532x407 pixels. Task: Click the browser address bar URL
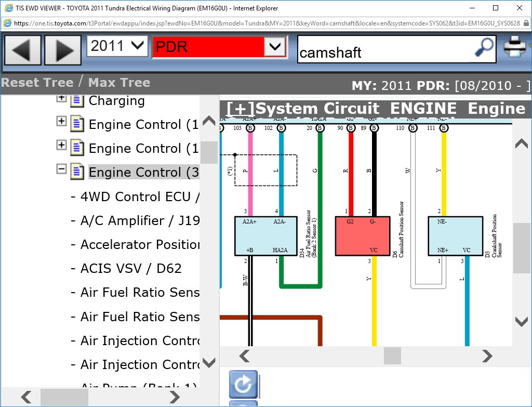click(x=267, y=23)
